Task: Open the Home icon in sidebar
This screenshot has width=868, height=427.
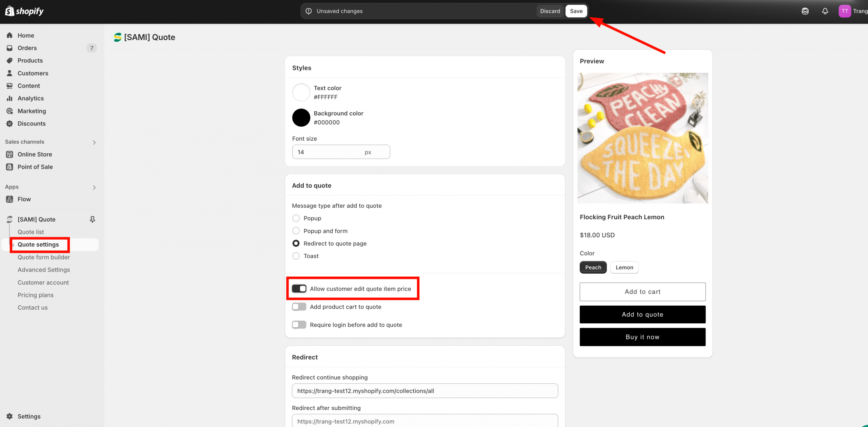Action: pyautogui.click(x=9, y=35)
